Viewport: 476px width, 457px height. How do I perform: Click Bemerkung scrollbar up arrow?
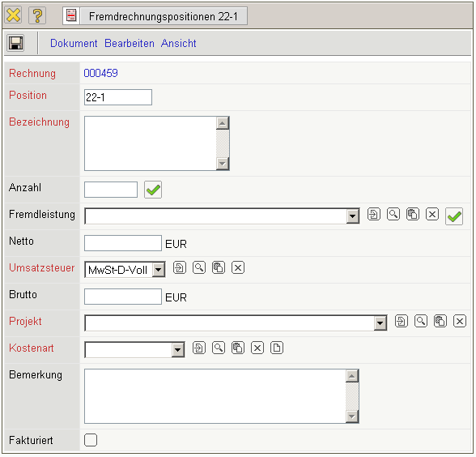[x=352, y=376]
